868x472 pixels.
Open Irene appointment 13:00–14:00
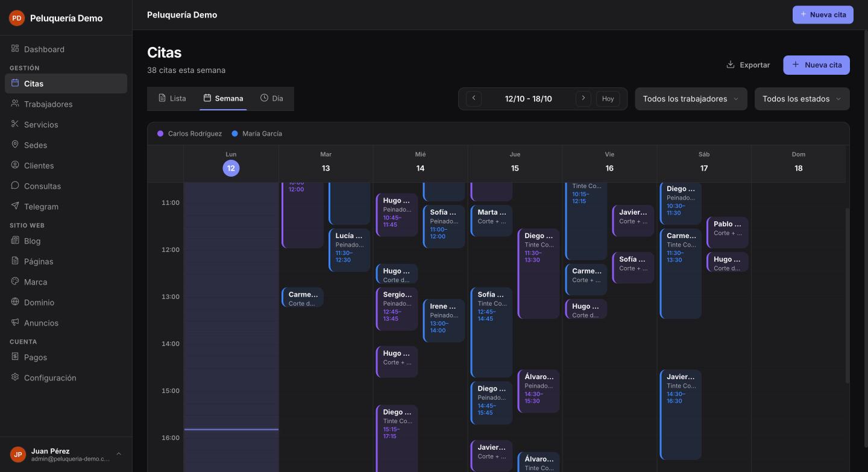[444, 321]
